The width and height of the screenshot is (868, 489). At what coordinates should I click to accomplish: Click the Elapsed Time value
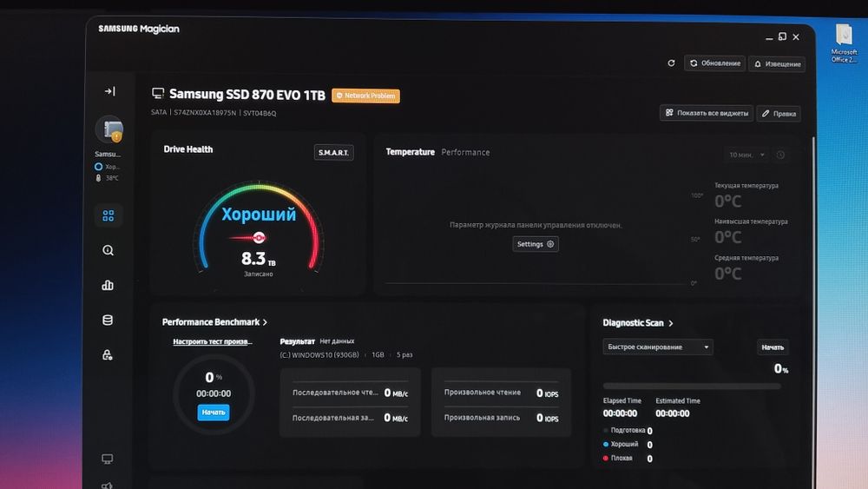(x=620, y=413)
